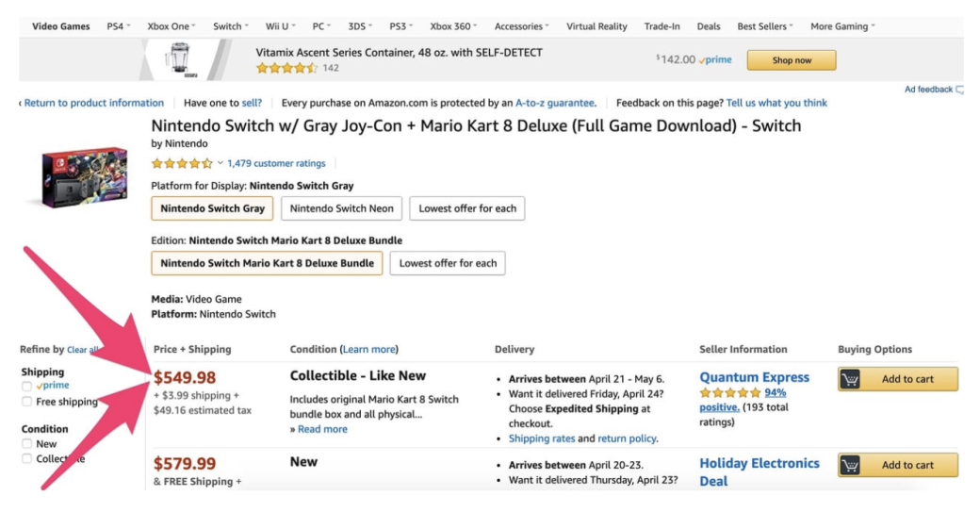Expand the PS3 dropdown menu
The width and height of the screenshot is (980, 512).
pos(401,26)
